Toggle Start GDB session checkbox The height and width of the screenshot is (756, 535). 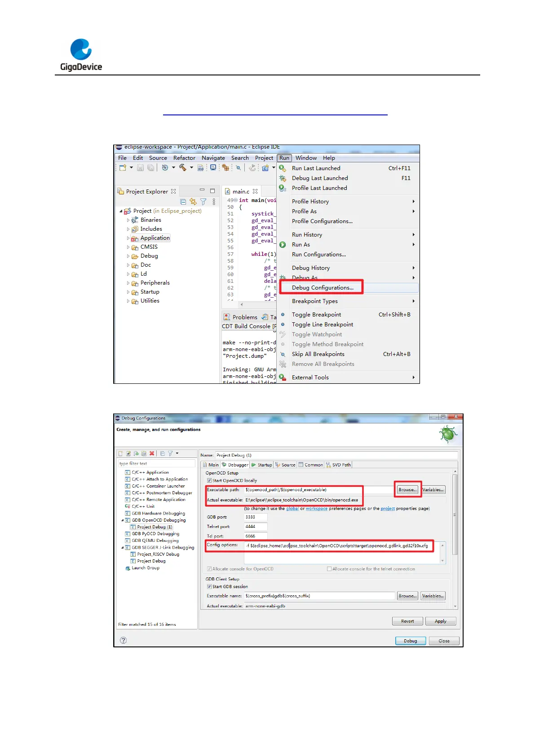(x=209, y=587)
